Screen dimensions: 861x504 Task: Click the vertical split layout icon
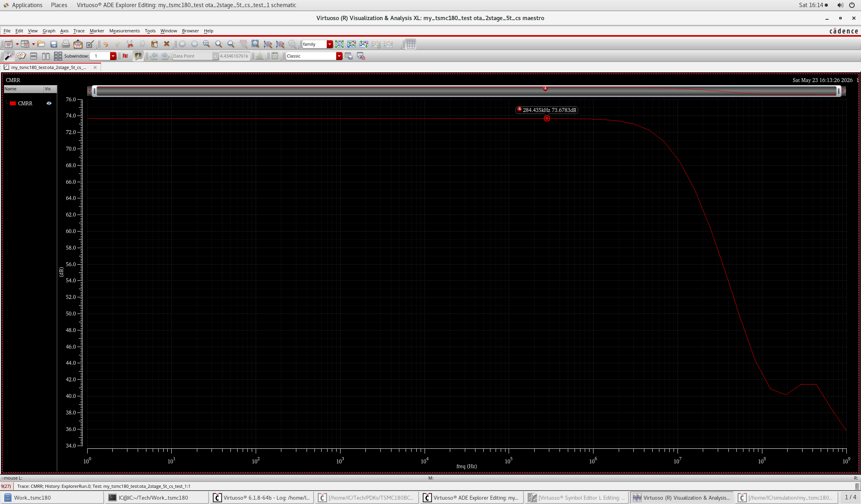(46, 56)
